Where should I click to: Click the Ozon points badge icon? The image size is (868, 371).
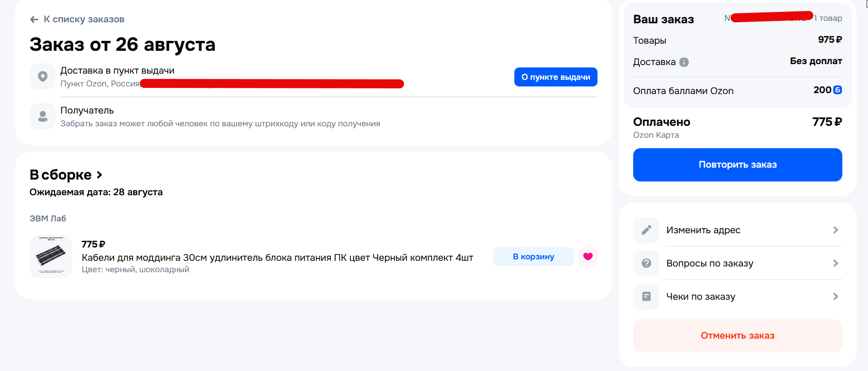(x=838, y=90)
